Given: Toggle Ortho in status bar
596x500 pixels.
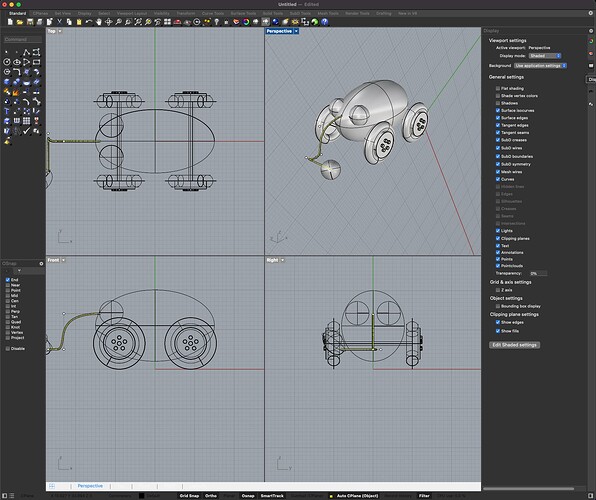Looking at the screenshot, I should tap(211, 496).
